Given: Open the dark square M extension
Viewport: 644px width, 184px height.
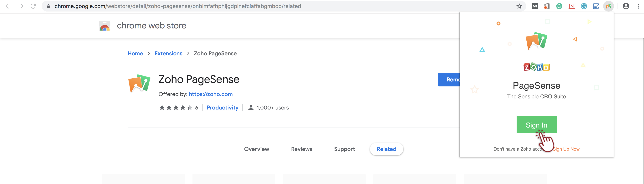Looking at the screenshot, I should [x=534, y=6].
